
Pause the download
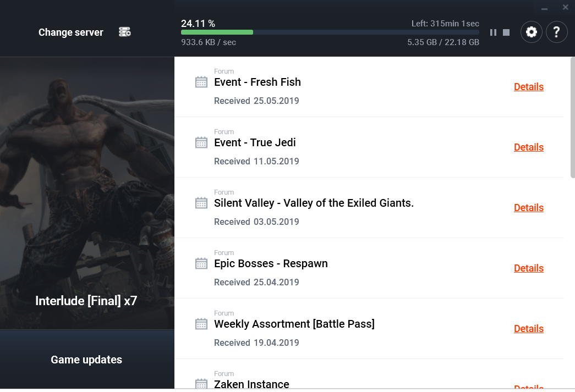coord(493,32)
